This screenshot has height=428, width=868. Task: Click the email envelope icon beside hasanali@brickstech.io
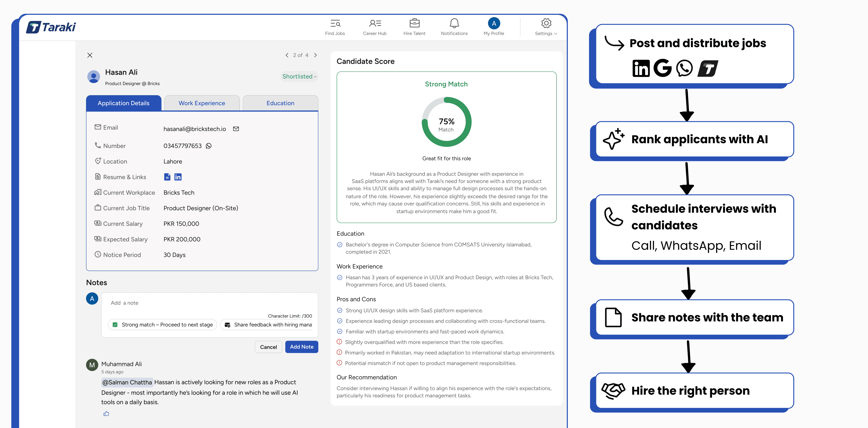pos(236,129)
